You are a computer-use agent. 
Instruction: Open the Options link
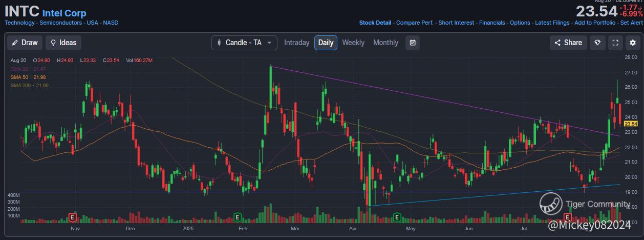pos(520,23)
